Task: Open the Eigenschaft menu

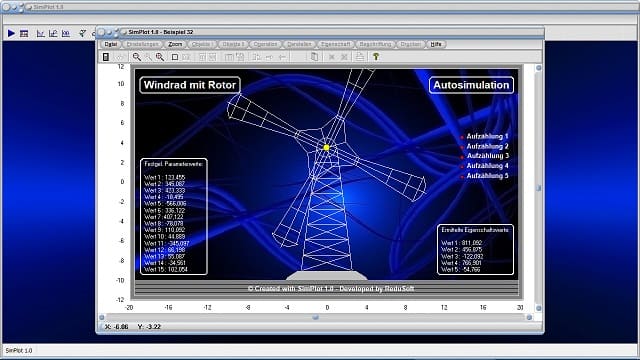Action: pos(336,44)
